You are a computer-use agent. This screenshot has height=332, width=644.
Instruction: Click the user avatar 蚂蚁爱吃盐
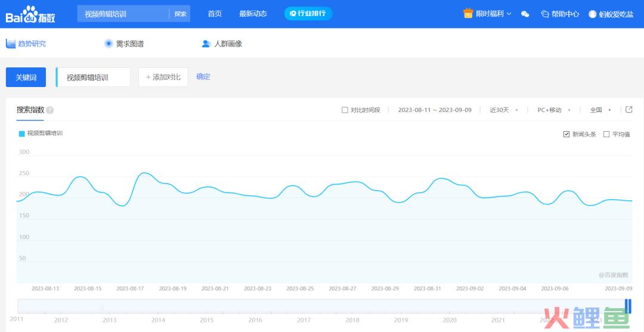pyautogui.click(x=592, y=14)
